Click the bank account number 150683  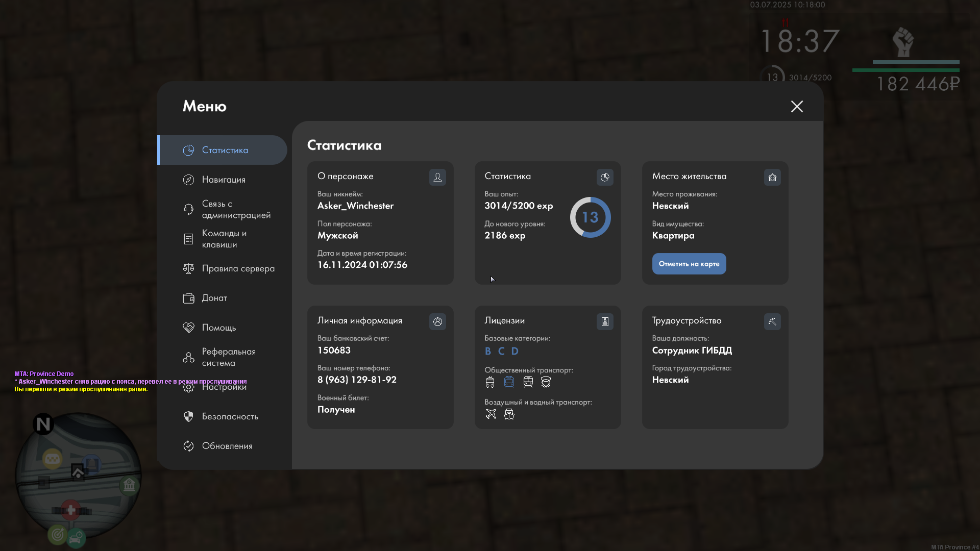pyautogui.click(x=334, y=350)
